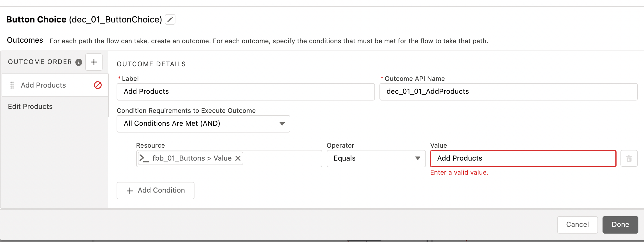Focus the Outcome API Name field

[508, 92]
